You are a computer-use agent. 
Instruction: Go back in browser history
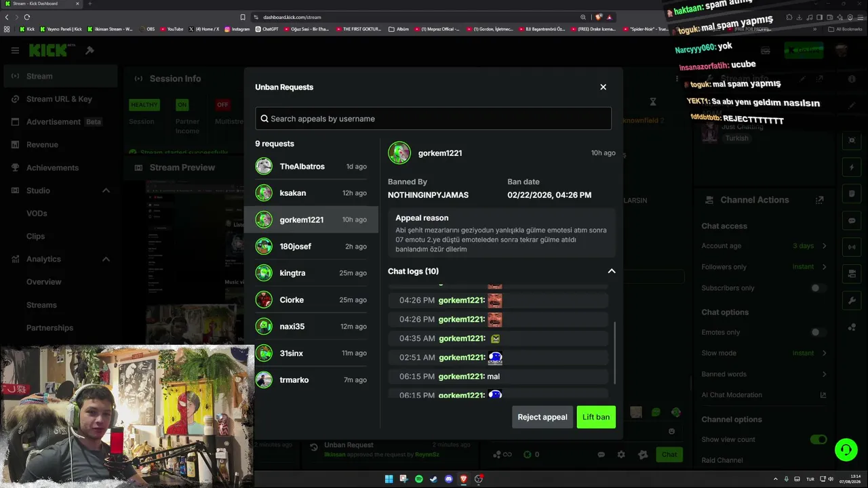tap(7, 17)
